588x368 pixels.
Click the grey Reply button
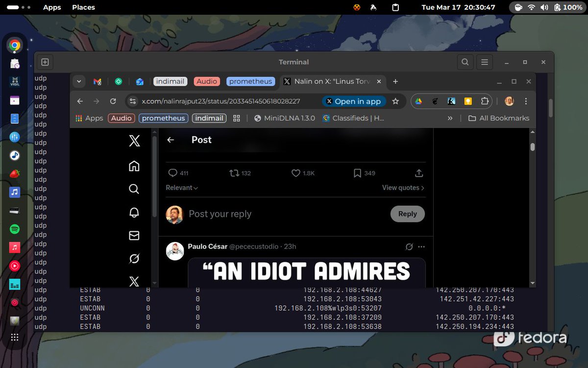coord(408,214)
